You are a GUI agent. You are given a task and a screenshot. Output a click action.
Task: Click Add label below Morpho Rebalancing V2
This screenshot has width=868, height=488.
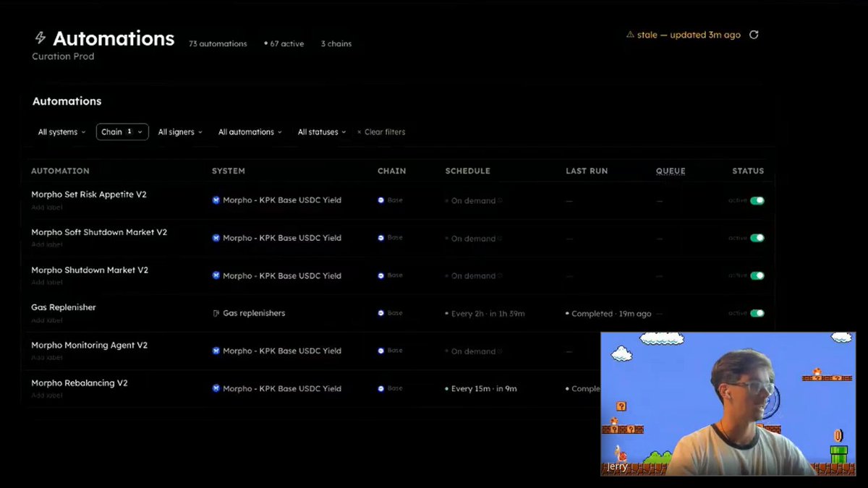(47, 395)
